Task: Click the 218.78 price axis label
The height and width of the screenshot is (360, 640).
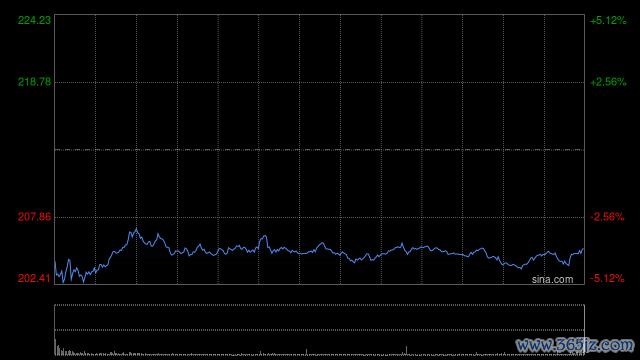Action: [x=34, y=82]
